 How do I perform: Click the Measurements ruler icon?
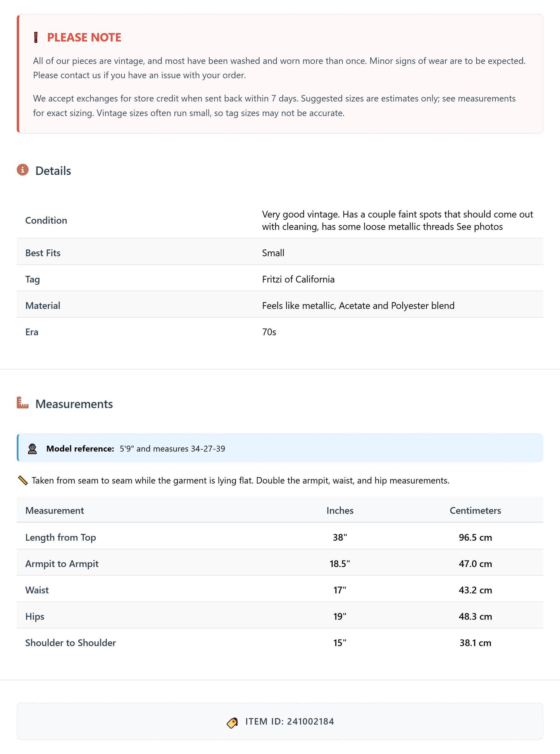click(x=23, y=403)
